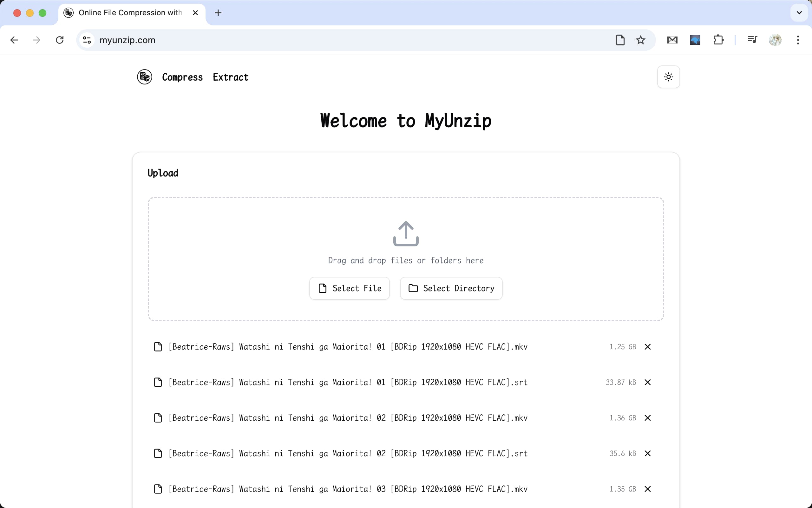Select the Maiorita! 01 .mkv file name
Screen dimensions: 812x508
(x=348, y=347)
